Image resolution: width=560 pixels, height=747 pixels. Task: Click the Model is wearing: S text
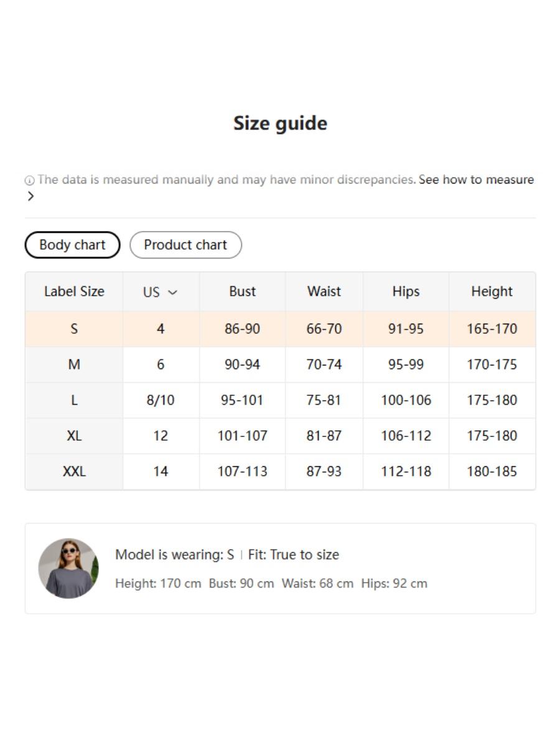pyautogui.click(x=174, y=555)
